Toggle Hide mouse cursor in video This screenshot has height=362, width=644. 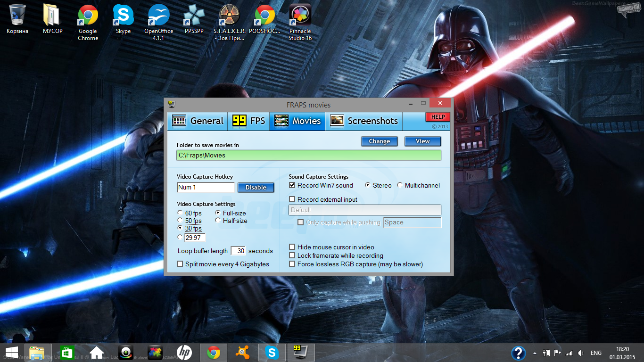[x=292, y=247]
